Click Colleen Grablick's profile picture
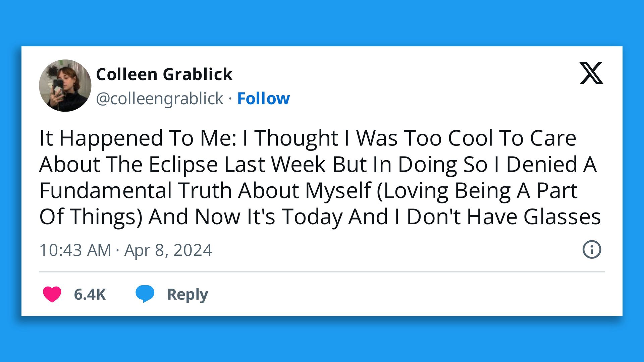Screen dimensions: 644x362 coord(65,85)
